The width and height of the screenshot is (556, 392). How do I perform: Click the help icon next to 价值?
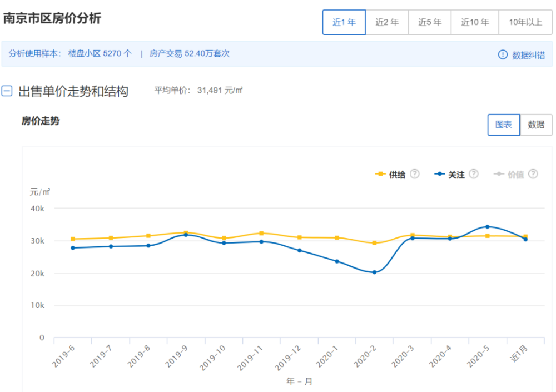[533, 174]
